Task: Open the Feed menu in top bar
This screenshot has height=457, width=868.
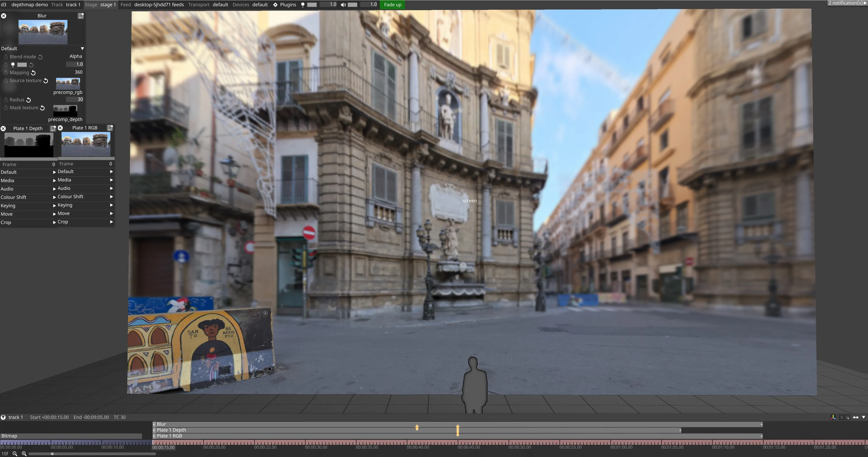Action: coord(126,5)
